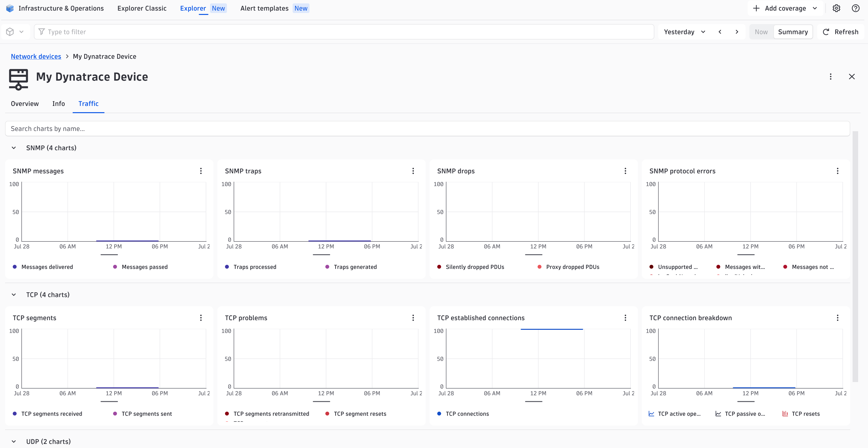Open the Explorer New menu item
This screenshot has height=448, width=868.
tap(203, 8)
